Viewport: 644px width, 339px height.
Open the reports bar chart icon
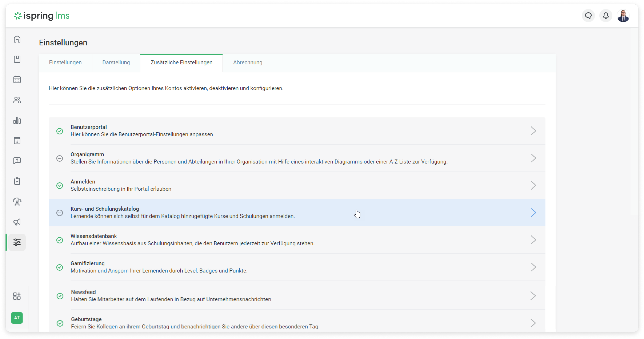tap(17, 120)
